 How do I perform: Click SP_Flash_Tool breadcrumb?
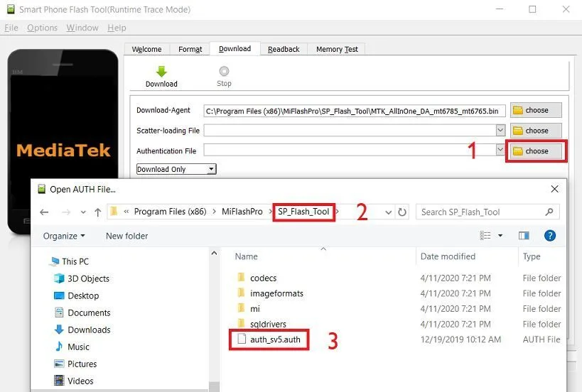(303, 212)
